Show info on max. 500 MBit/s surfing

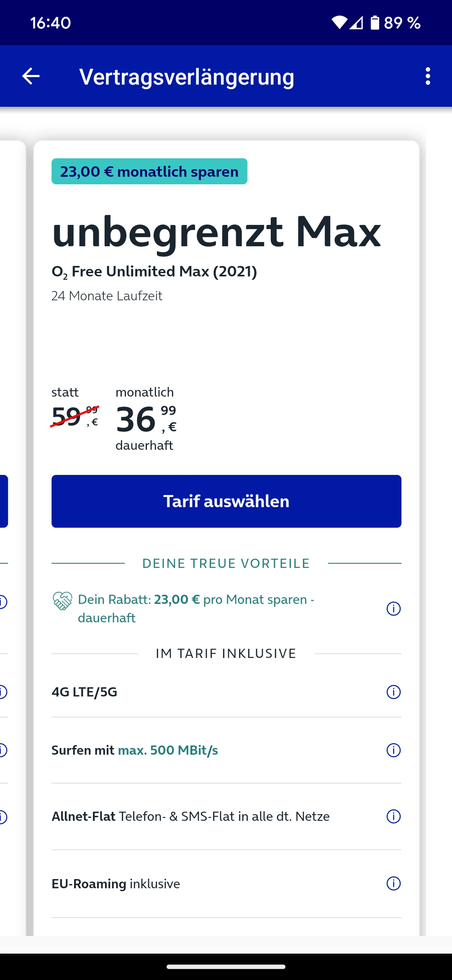click(393, 750)
